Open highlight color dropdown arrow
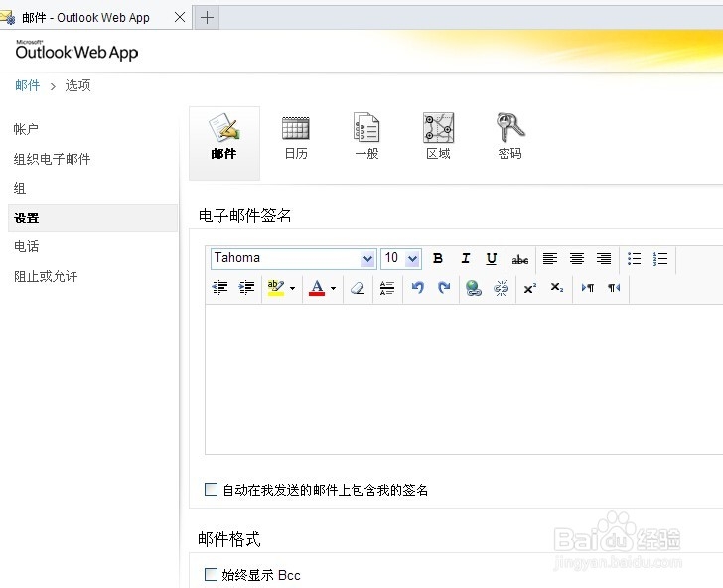The image size is (723, 588). click(x=292, y=288)
